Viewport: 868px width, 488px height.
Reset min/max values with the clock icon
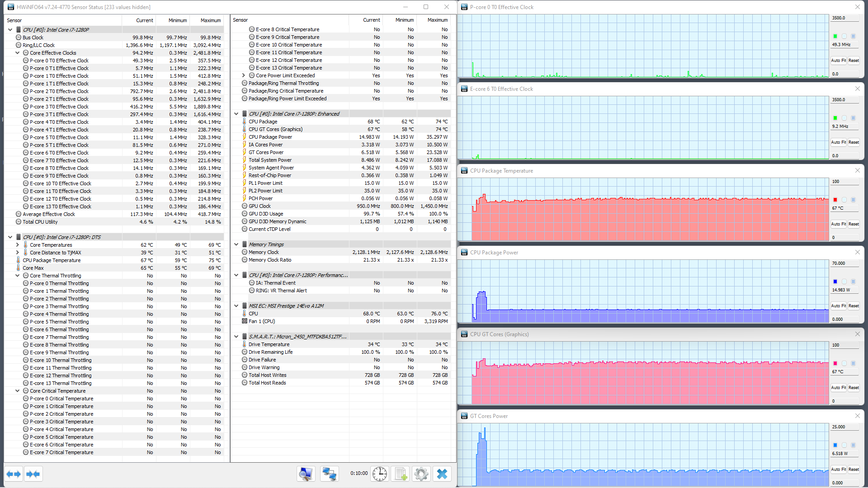coord(379,474)
